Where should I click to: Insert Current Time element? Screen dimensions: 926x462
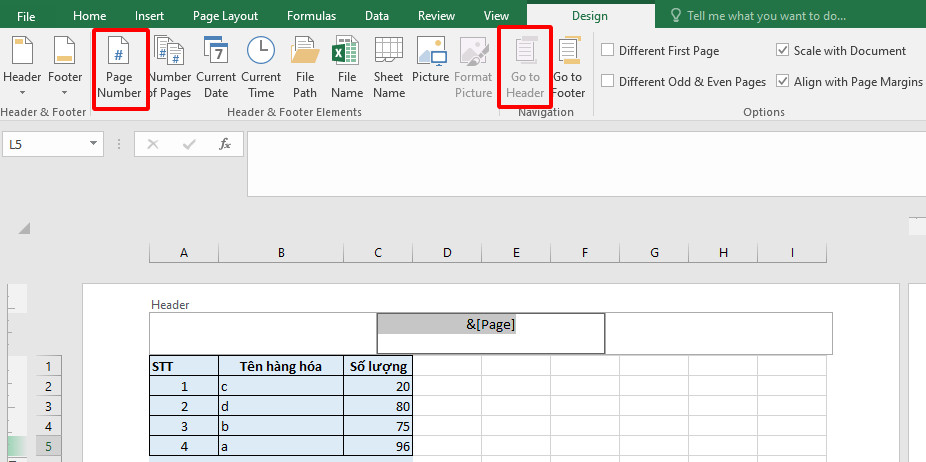point(261,67)
